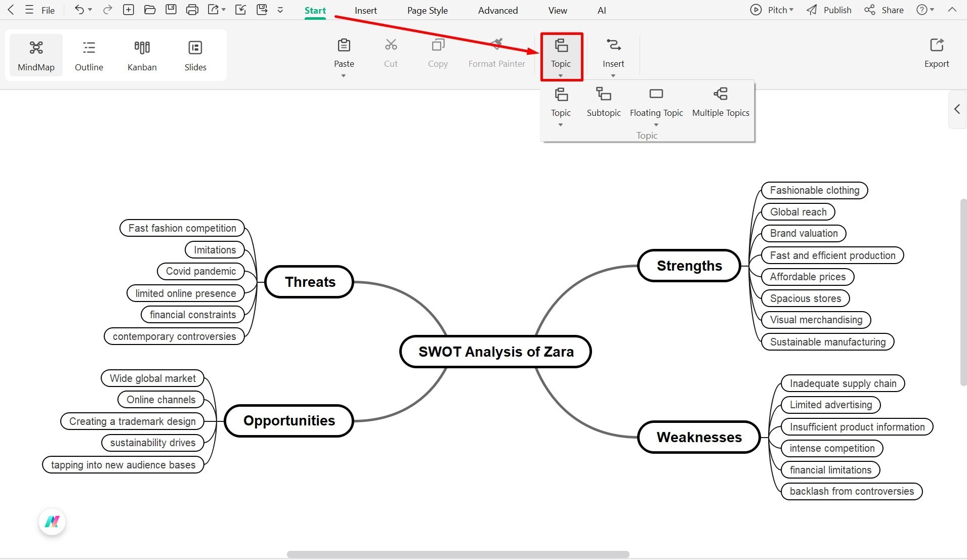Click the open folder icon
The image size is (967, 560).
pyautogui.click(x=150, y=10)
